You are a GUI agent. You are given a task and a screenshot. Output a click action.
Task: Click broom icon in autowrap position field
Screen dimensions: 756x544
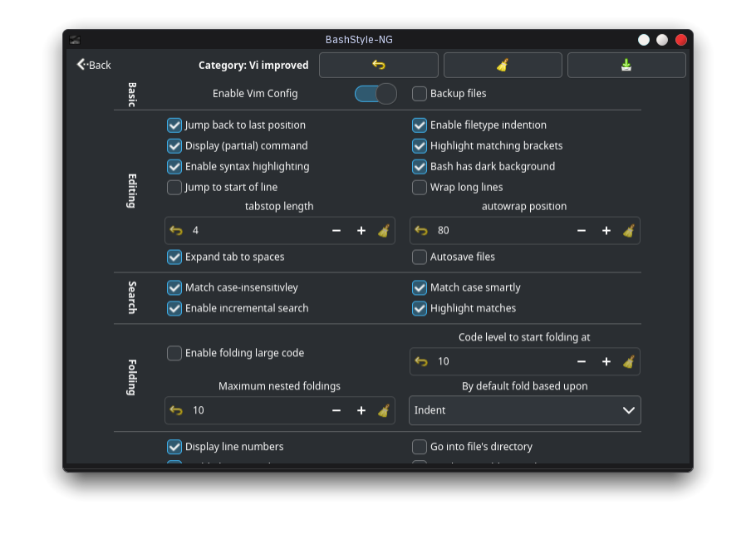tap(629, 231)
